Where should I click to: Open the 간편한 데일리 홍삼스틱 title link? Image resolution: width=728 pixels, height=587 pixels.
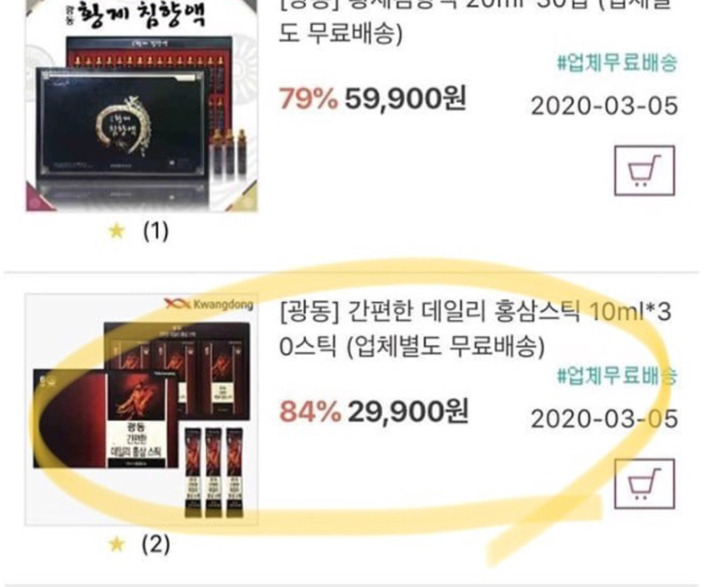475,329
